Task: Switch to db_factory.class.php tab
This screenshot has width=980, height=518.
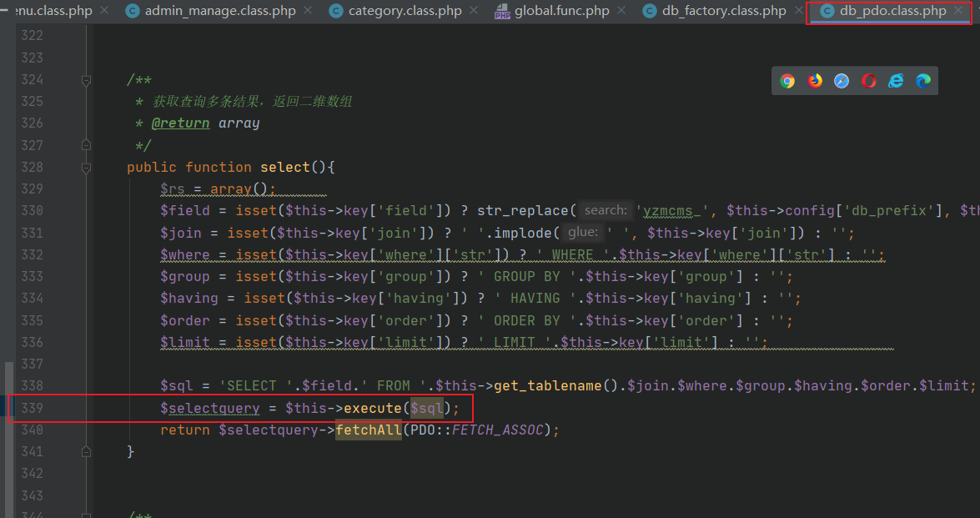Action: (x=724, y=11)
